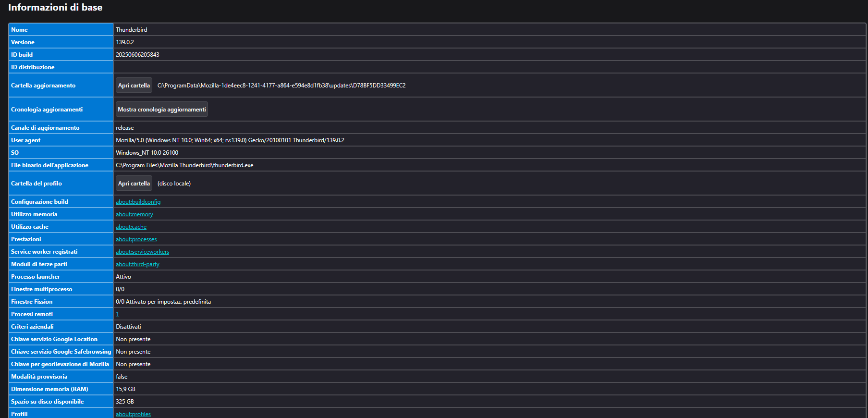
Task: Click Non presente for Mozilla geolocation key
Action: 133,364
